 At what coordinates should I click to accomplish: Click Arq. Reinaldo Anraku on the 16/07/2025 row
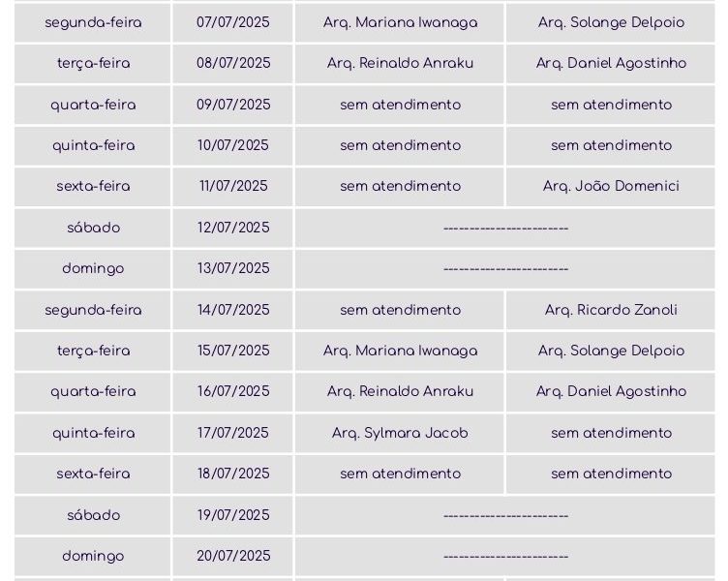pos(400,391)
